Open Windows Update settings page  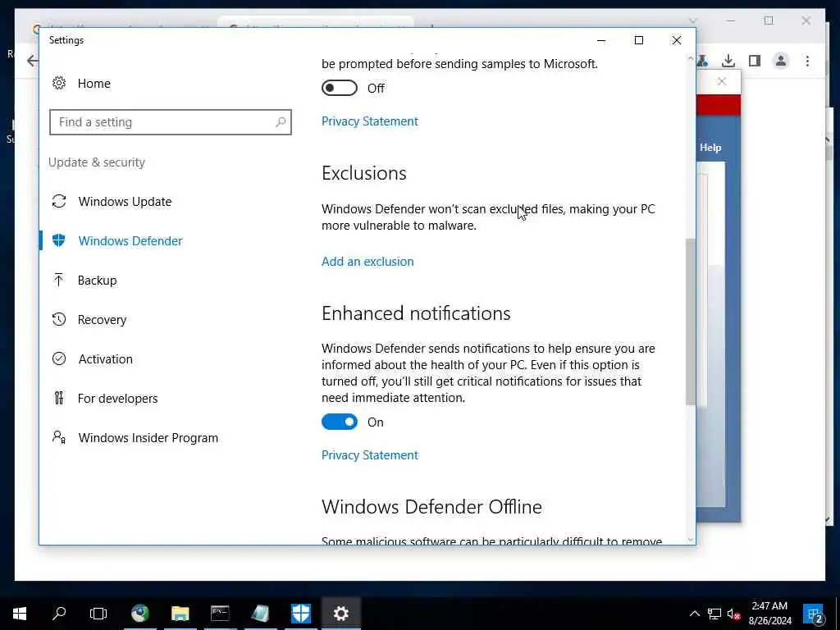pos(125,202)
